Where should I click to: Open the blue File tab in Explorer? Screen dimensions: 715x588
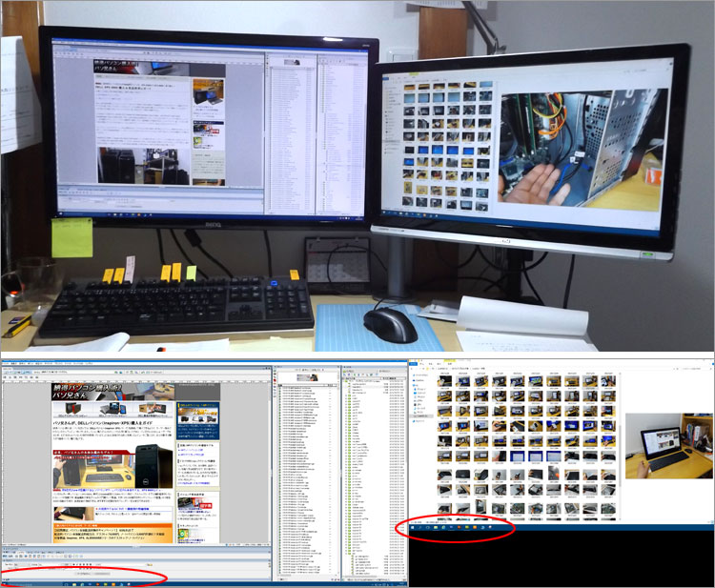coord(414,366)
